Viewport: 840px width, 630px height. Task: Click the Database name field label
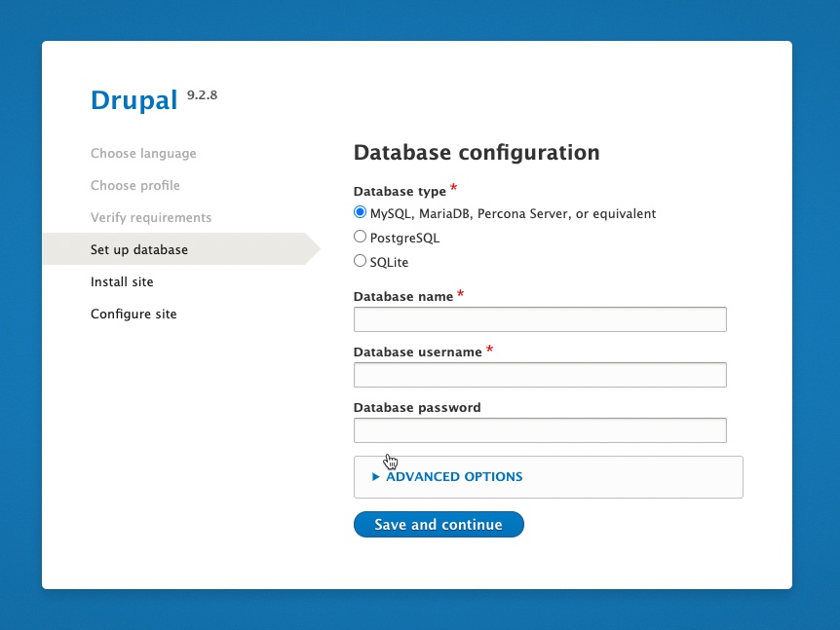tap(403, 296)
